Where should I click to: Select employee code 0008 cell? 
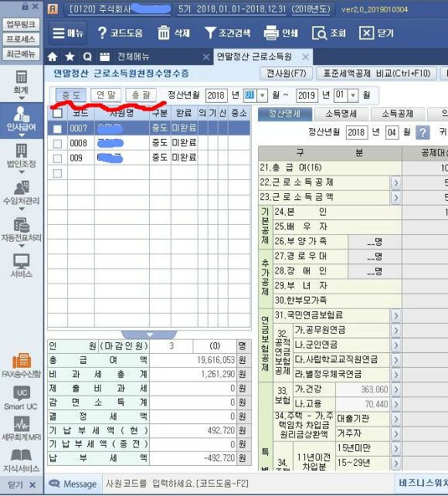(81, 143)
